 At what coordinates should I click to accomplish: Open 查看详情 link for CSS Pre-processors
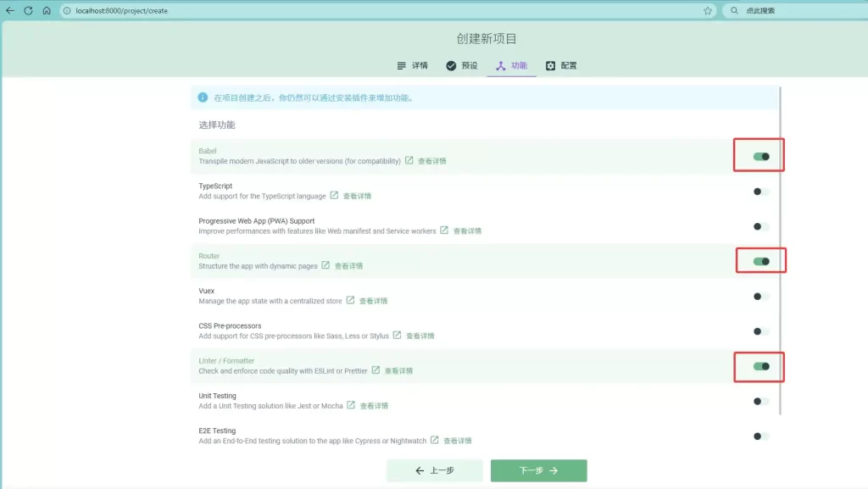point(420,336)
